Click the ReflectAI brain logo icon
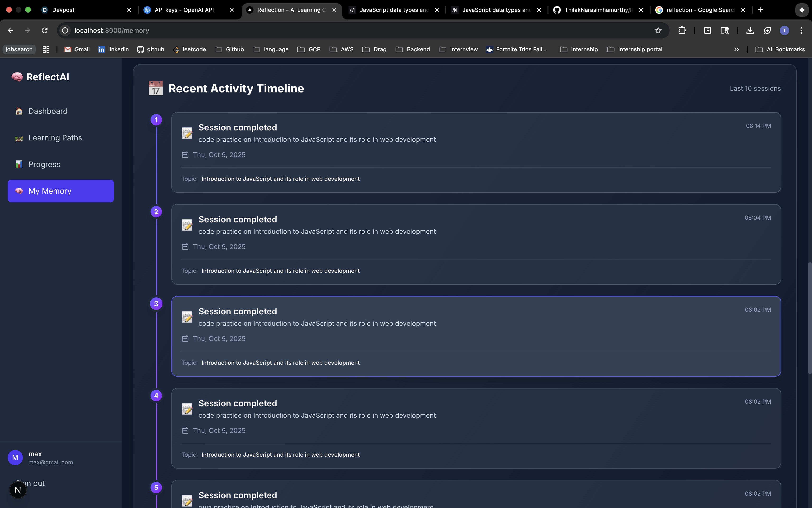The image size is (812, 508). (x=17, y=77)
